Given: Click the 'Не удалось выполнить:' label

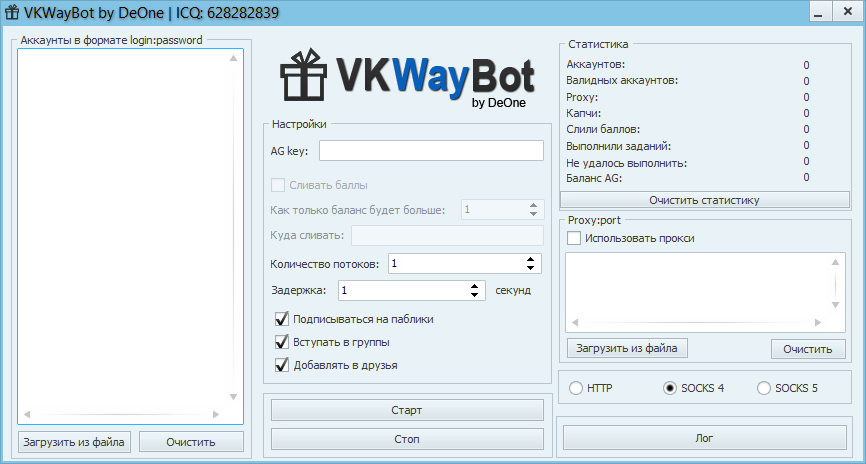Looking at the screenshot, I should coord(627,163).
